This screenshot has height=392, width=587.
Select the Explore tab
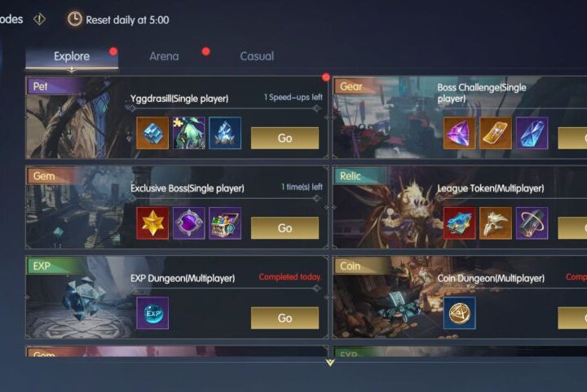click(x=72, y=57)
